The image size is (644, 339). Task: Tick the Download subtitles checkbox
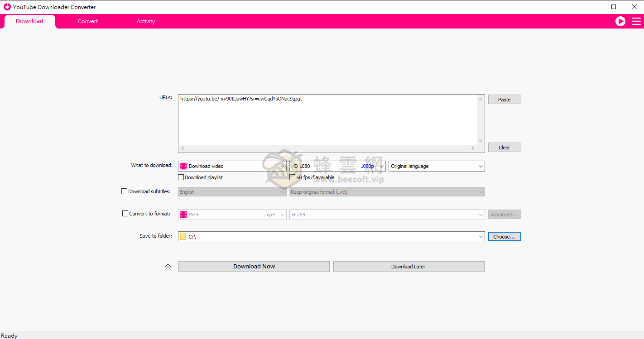click(x=124, y=191)
